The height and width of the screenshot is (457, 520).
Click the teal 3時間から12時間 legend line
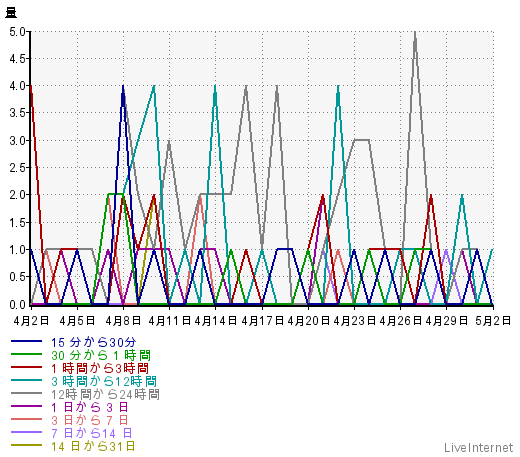click(x=26, y=380)
